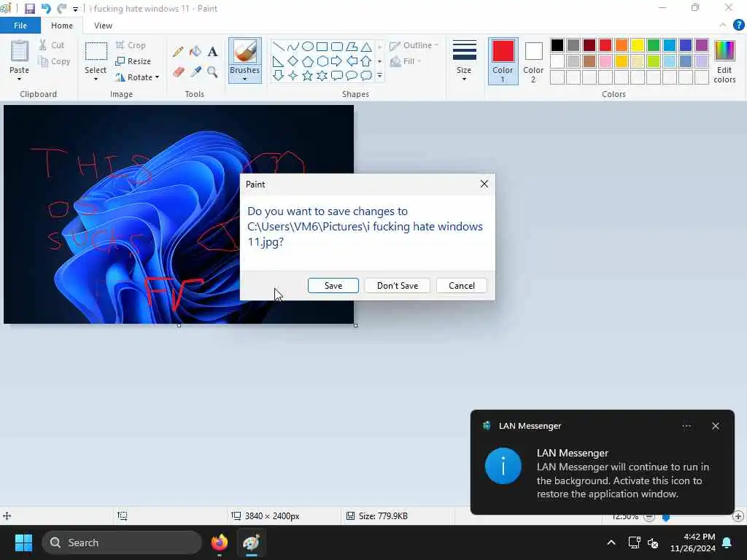
Task: Show hidden system tray icons
Action: [x=611, y=542]
